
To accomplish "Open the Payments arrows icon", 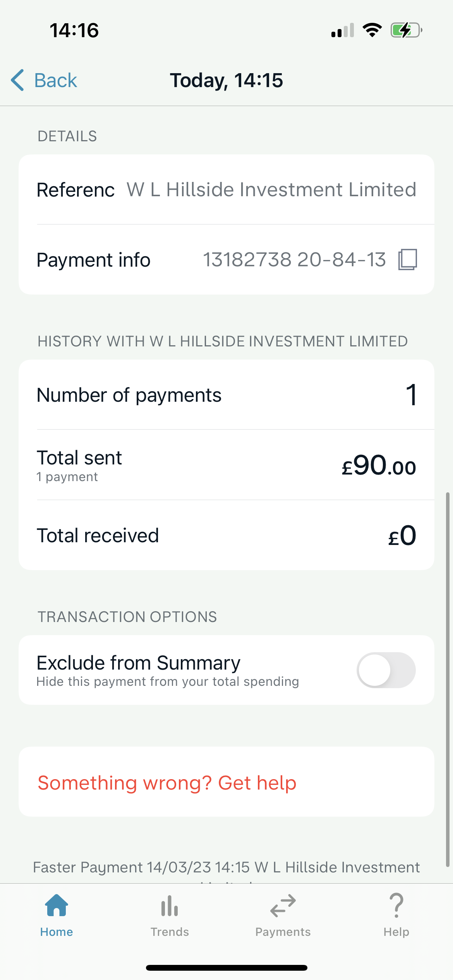I will (x=283, y=906).
